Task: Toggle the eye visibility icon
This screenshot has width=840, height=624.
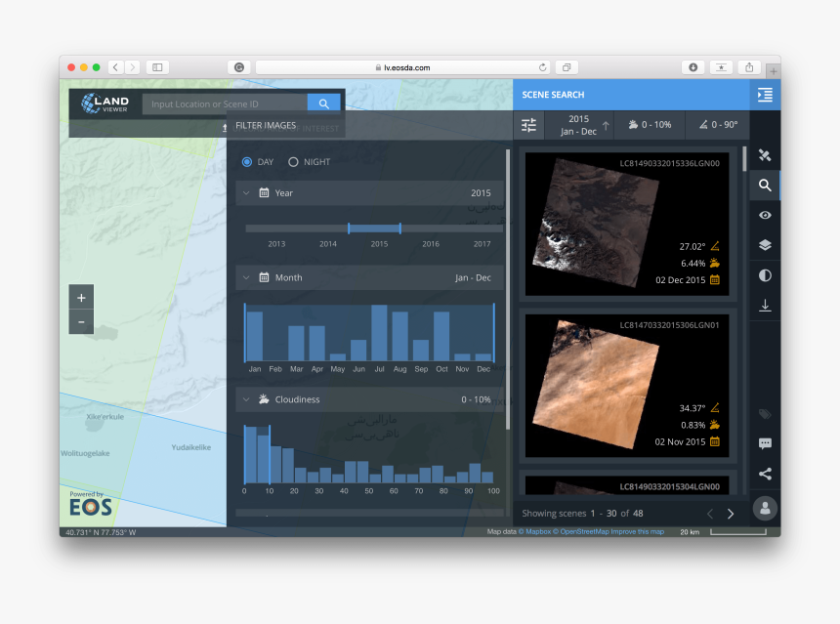Action: point(765,215)
